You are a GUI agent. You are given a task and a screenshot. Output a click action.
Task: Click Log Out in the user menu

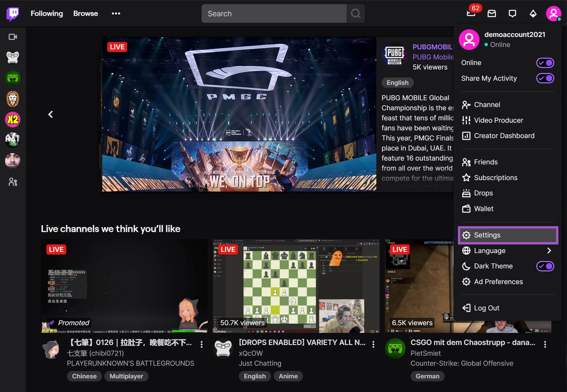pos(486,308)
